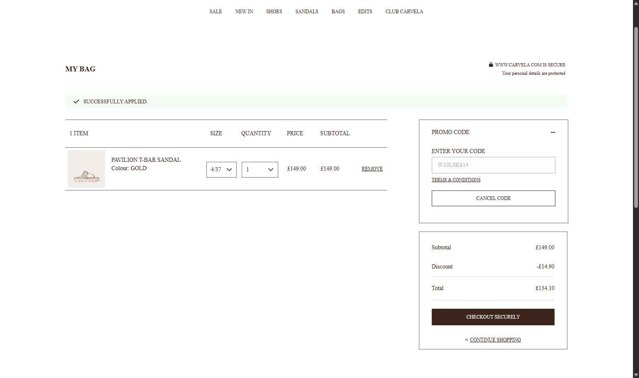The width and height of the screenshot is (639, 378).
Task: Change the size 4/37 dropdown
Action: tap(221, 169)
